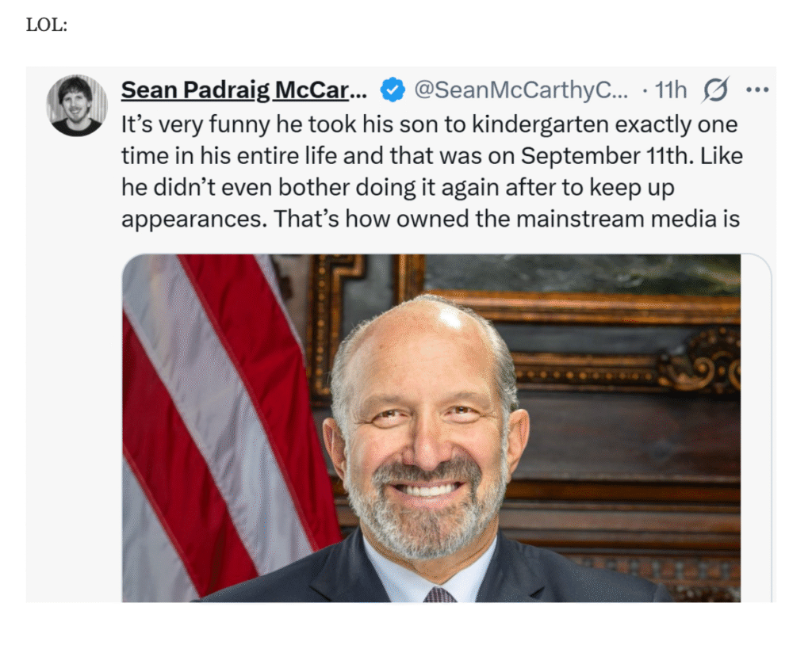
Task: Click the @SeanMcCarthyC... handle
Action: (x=520, y=90)
